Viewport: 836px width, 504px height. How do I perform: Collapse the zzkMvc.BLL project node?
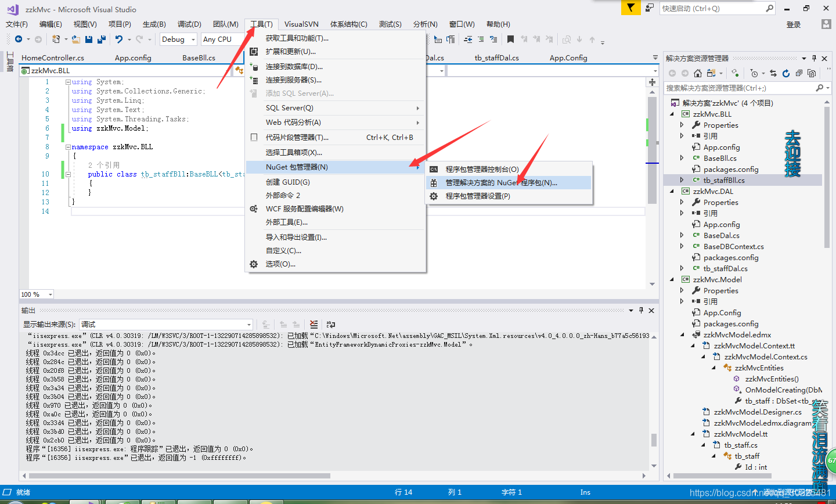[x=672, y=114]
